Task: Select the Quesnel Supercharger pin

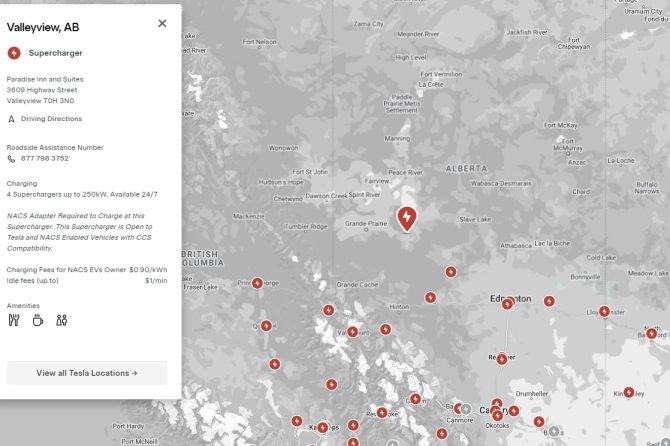Action: click(x=266, y=326)
